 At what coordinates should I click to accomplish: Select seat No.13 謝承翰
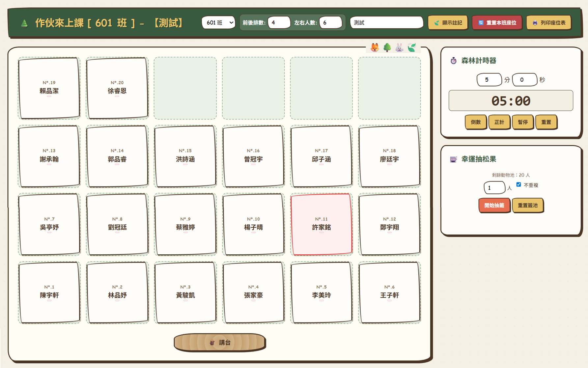(x=49, y=156)
